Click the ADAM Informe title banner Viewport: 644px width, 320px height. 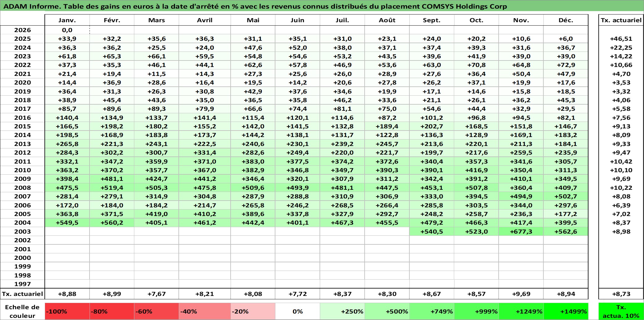tap(322, 6)
